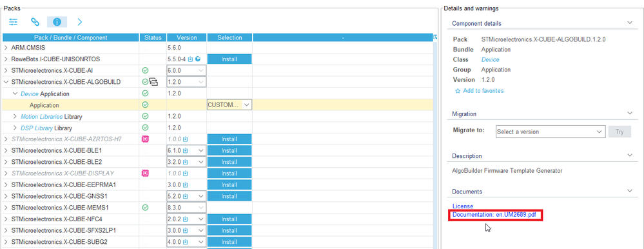644x249 pixels.
Task: Click the Version column header
Action: tap(186, 37)
